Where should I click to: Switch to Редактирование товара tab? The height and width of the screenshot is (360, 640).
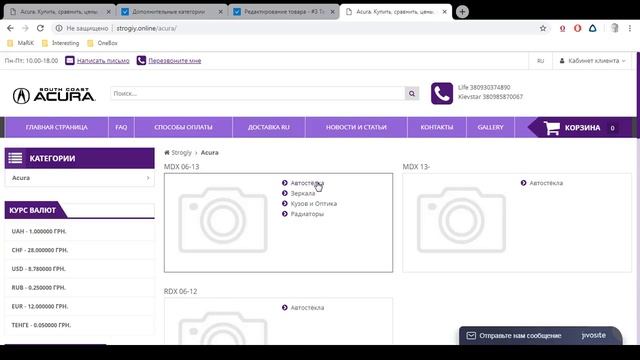tap(284, 12)
